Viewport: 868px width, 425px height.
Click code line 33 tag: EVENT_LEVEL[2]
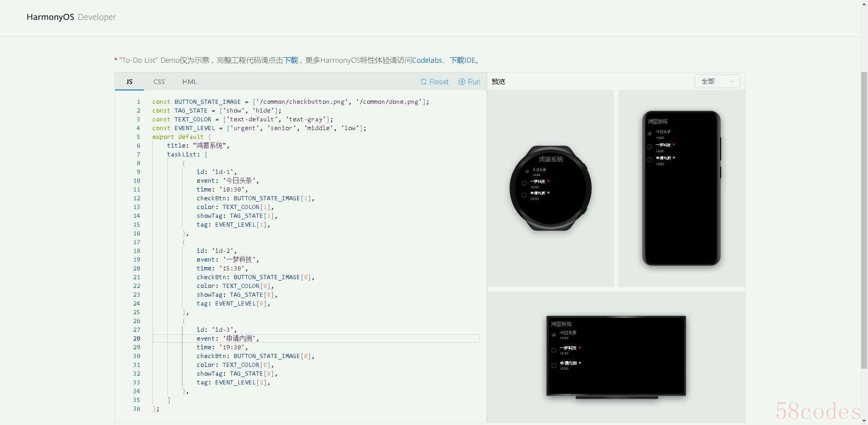click(233, 383)
